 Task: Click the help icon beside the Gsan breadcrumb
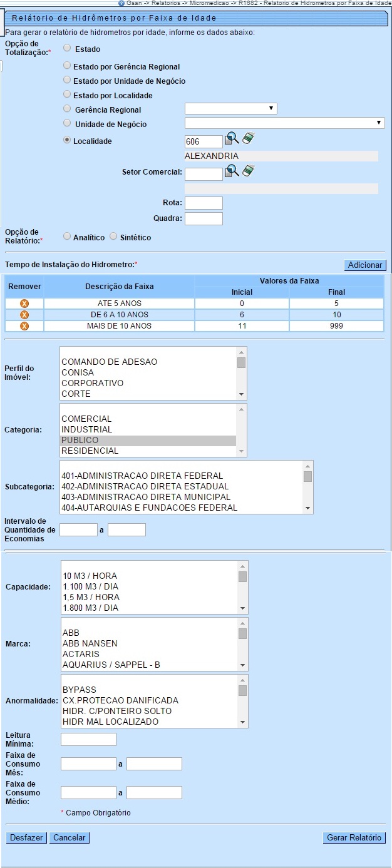121,3
